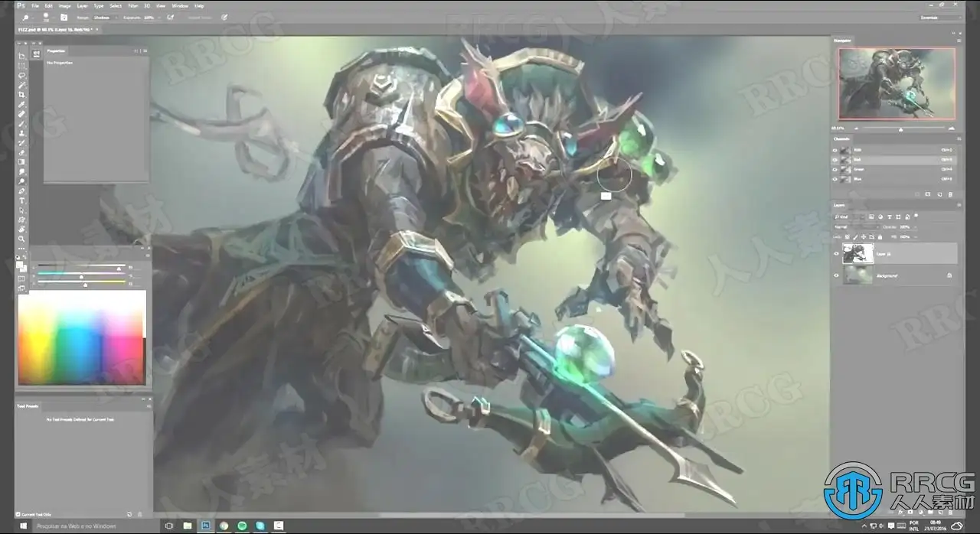Toggle visibility of Red channel
Viewport: 980px width, 534px height.
coord(835,159)
